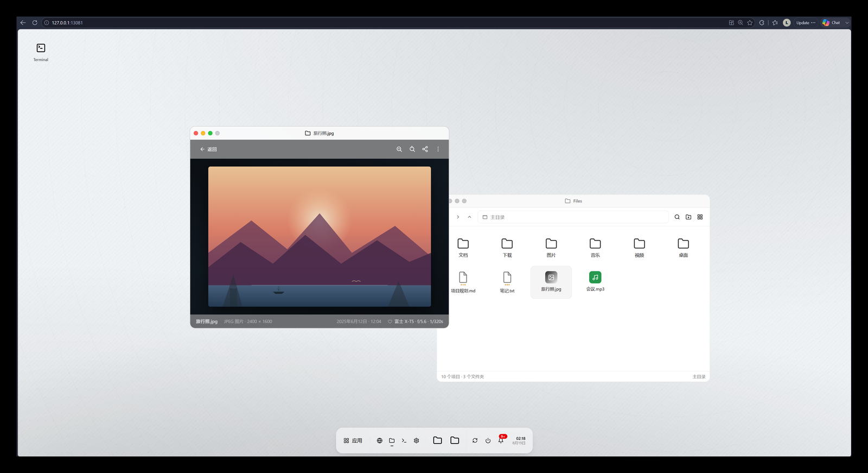Toggle grid view in Files window

tap(700, 217)
